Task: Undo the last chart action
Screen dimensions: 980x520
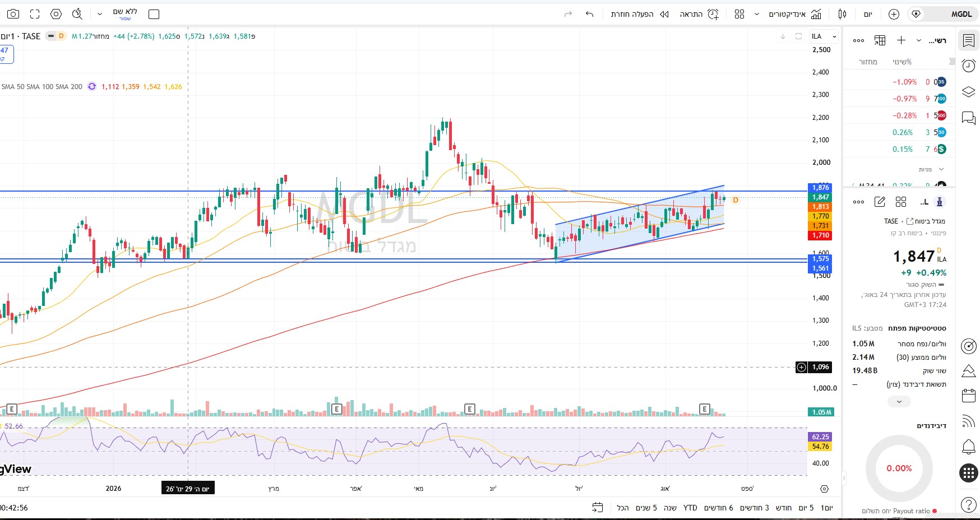Action: (x=589, y=14)
